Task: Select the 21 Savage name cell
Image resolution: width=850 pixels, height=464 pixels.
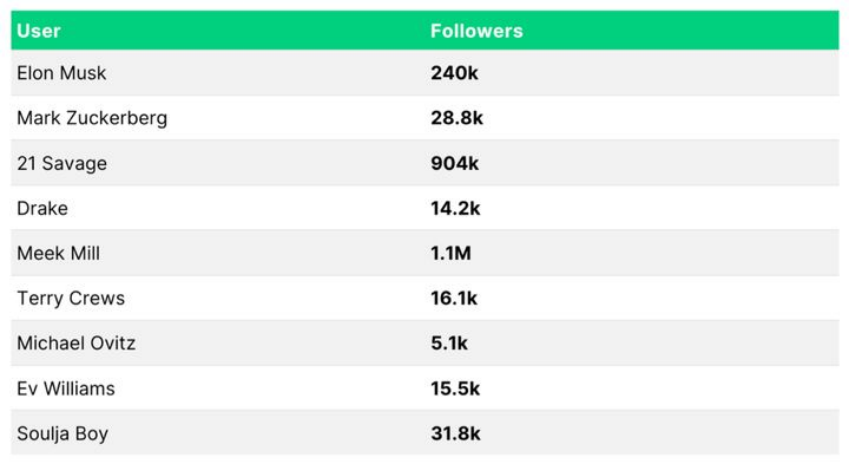Action: point(62,163)
